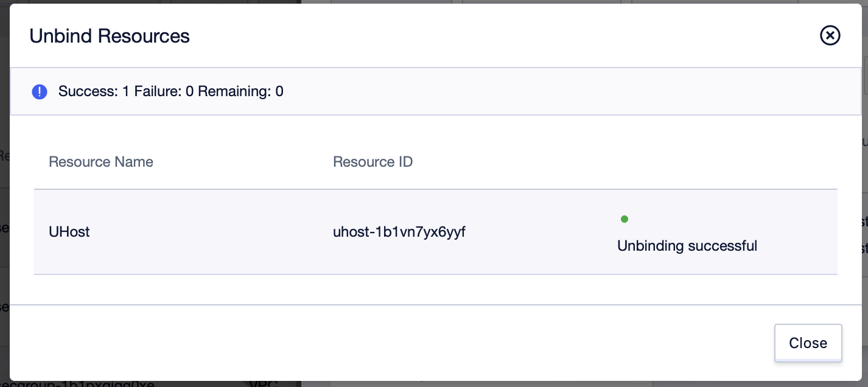Select the Resource ID column header
Image resolution: width=868 pixels, height=387 pixels.
373,162
